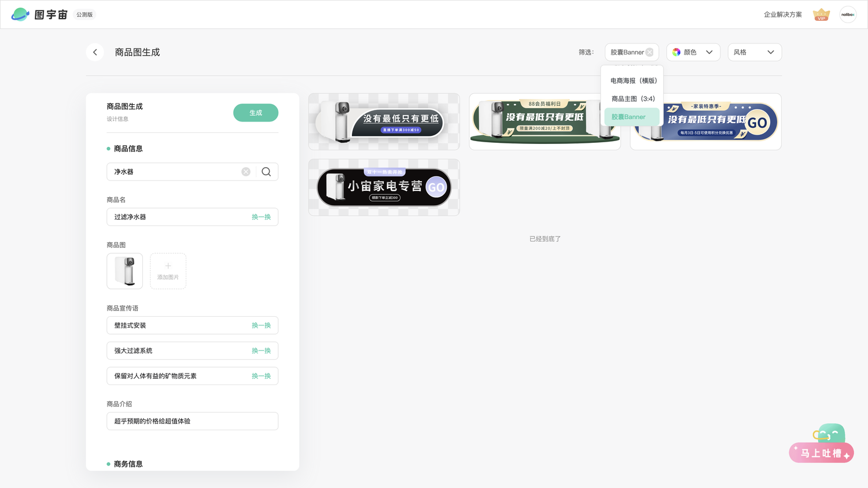Screen dimensions: 868x488
Task: Click the 马上吐槽 feedback button
Action: coord(822,453)
